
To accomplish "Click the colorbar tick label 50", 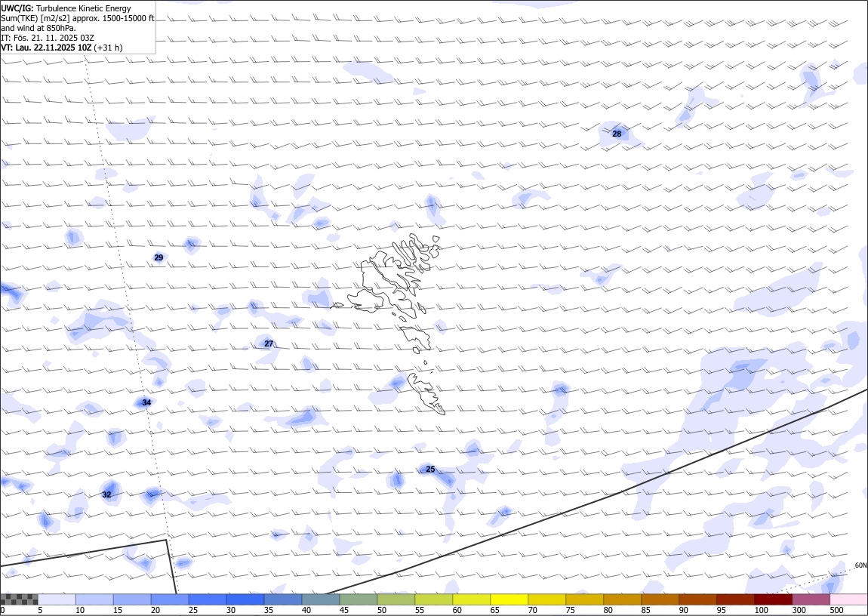I will (382, 610).
